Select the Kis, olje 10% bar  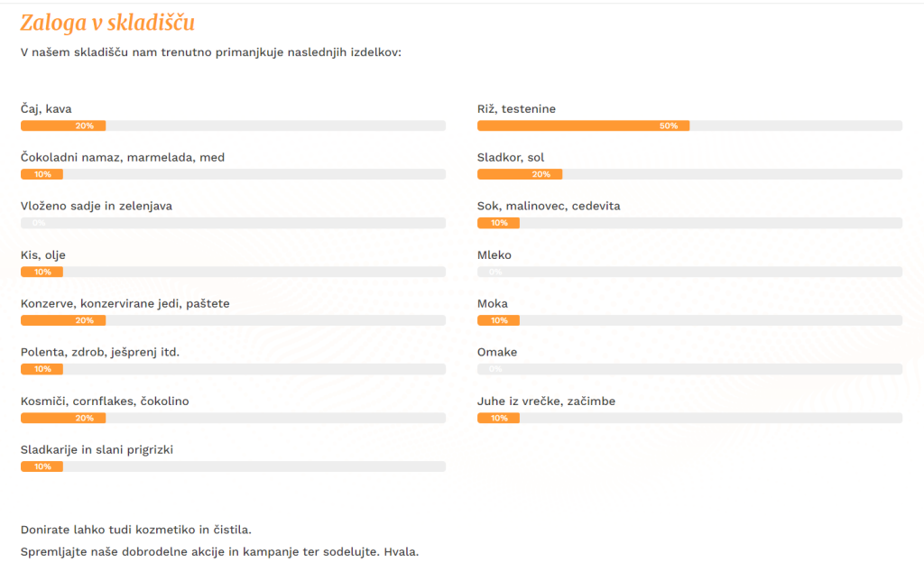(233, 272)
